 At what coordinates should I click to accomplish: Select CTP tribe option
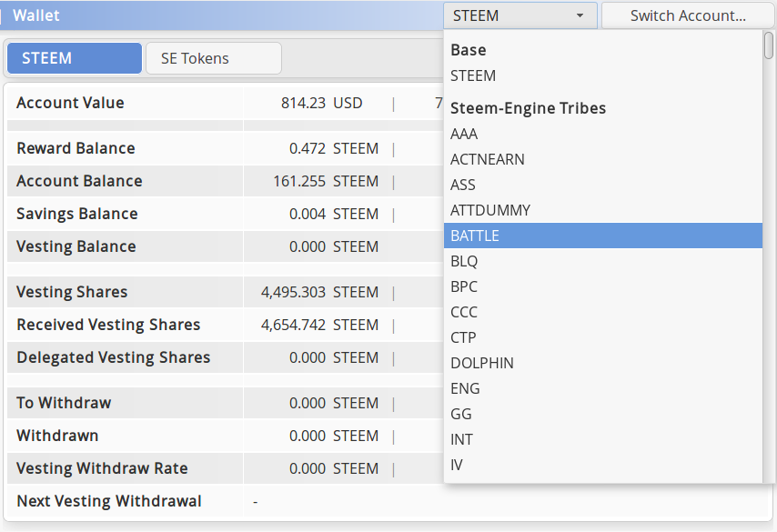(602, 337)
